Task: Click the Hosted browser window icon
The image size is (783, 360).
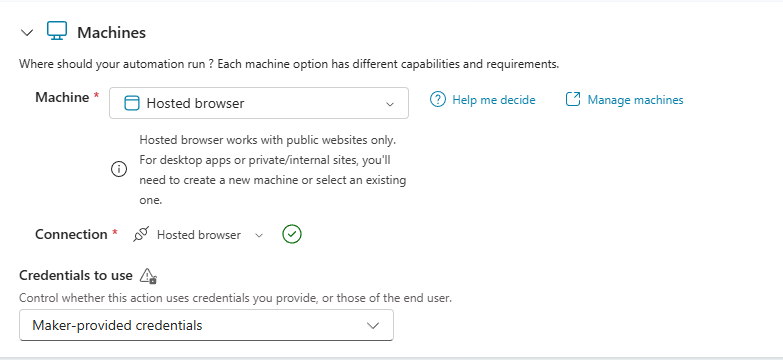Action: pyautogui.click(x=131, y=103)
